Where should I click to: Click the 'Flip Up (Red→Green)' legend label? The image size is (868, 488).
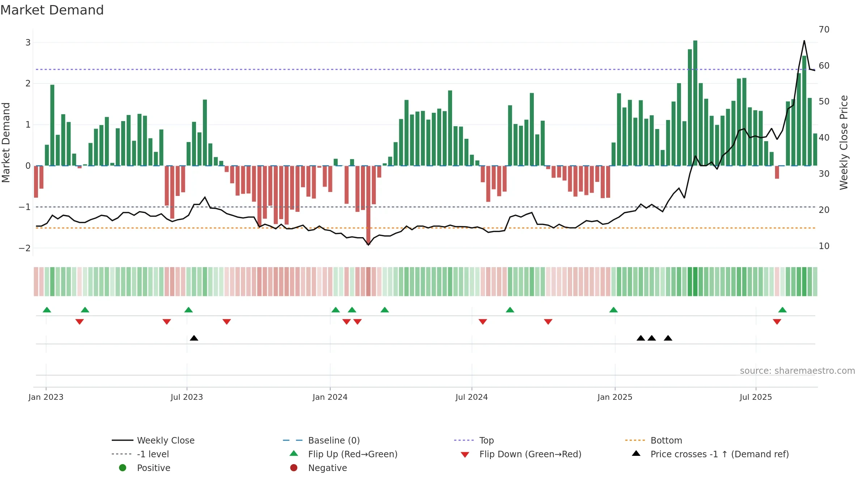pos(353,454)
